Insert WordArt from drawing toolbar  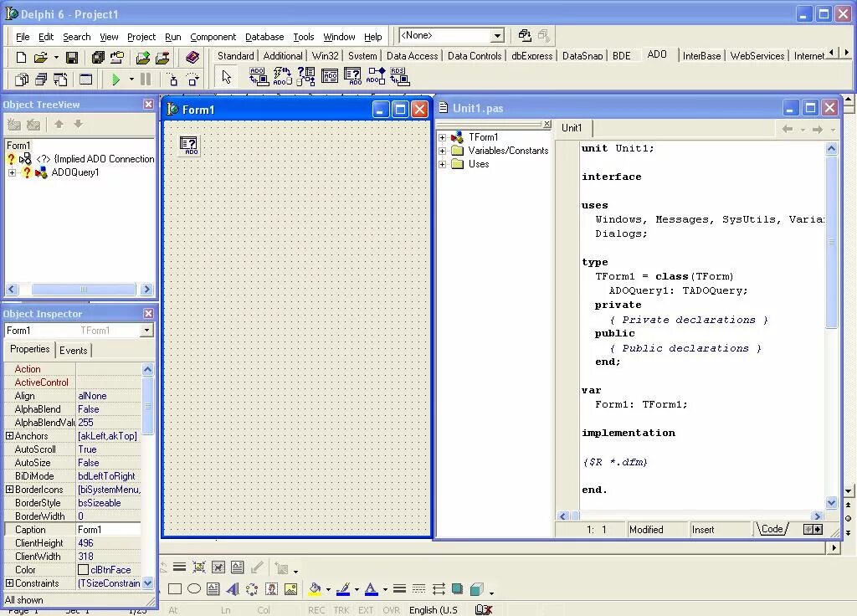point(233,589)
